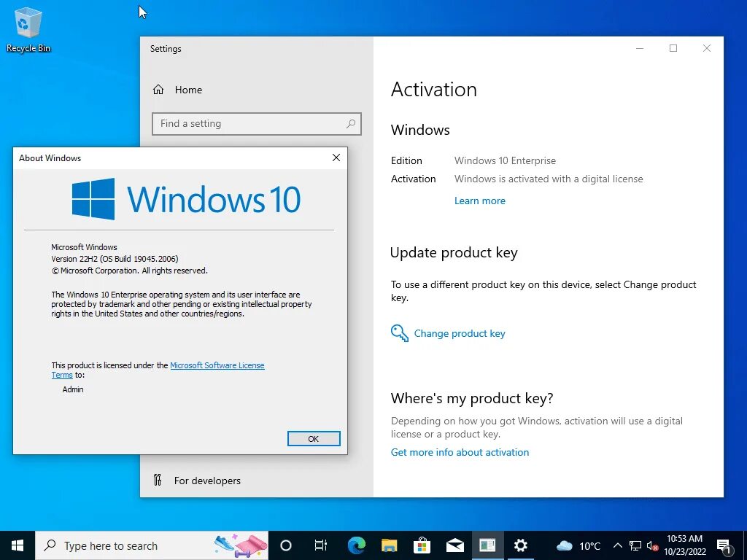This screenshot has height=560, width=747.
Task: Click the Where's my product key? heading
Action: [472, 398]
